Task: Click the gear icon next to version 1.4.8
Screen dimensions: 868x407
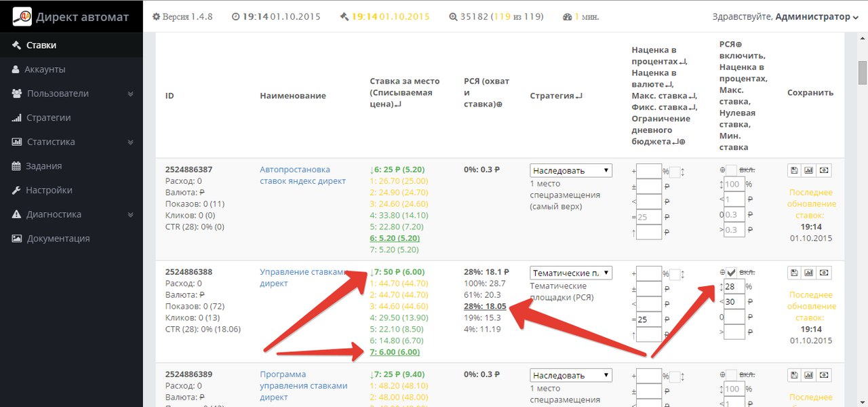Action: (156, 16)
